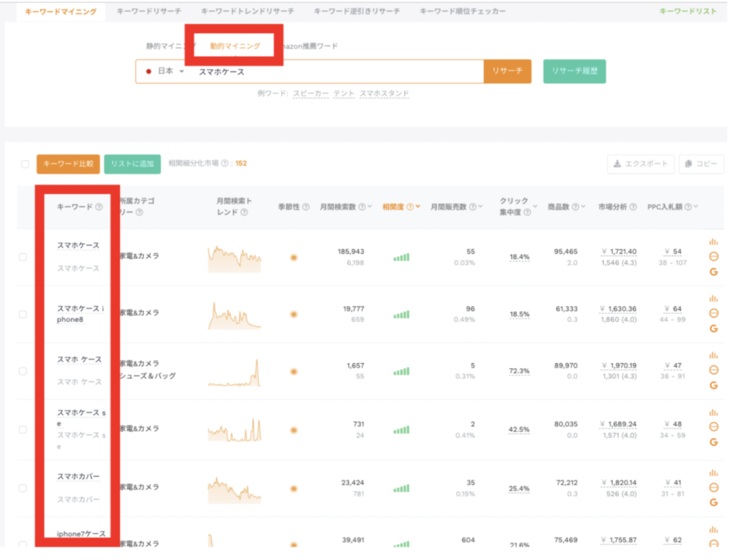This screenshot has height=560, width=741.
Task: Click the monthly search trend chart for スマホケース
Action: tap(234, 258)
